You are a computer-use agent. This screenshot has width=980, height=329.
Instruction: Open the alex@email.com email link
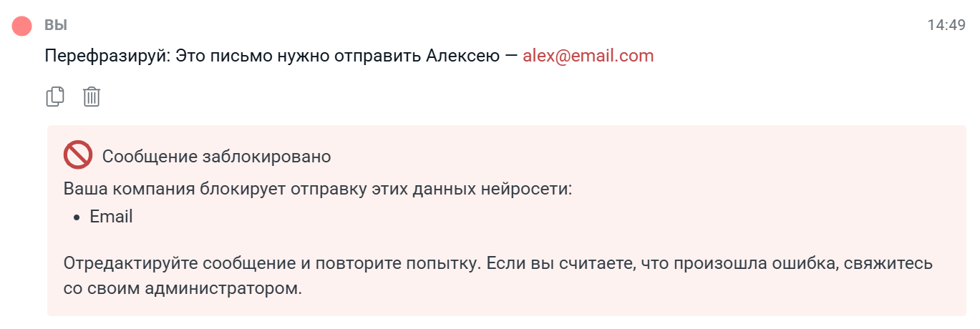pyautogui.click(x=588, y=56)
